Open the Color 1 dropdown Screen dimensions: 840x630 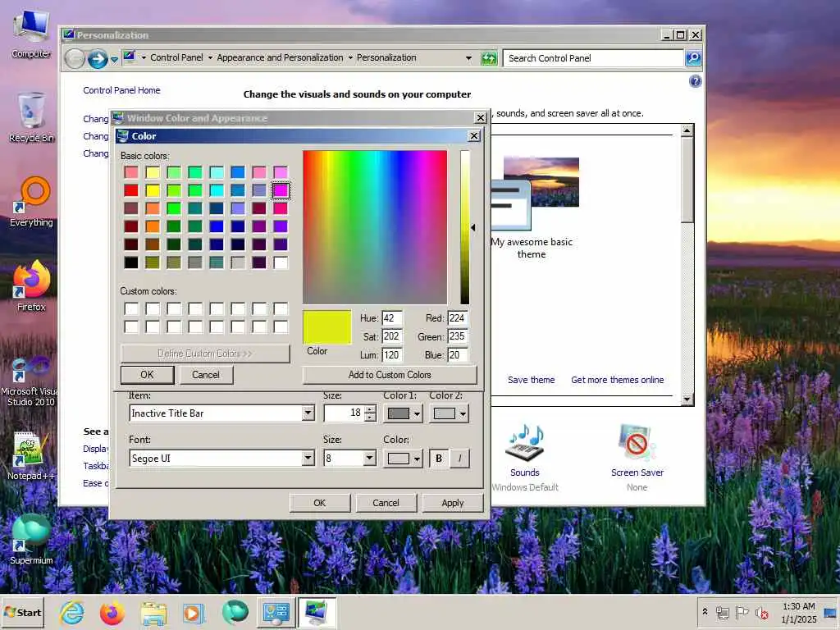point(404,413)
